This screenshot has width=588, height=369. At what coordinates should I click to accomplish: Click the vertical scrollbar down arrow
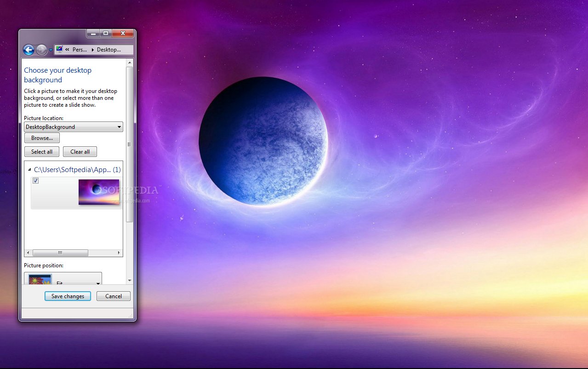(x=130, y=280)
